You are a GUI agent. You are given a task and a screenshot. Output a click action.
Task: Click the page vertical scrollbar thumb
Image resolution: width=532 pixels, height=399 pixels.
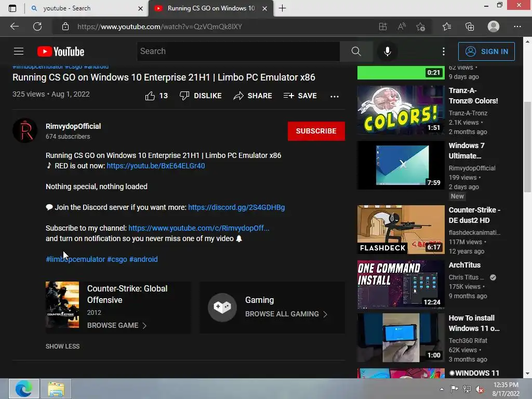pos(527,147)
